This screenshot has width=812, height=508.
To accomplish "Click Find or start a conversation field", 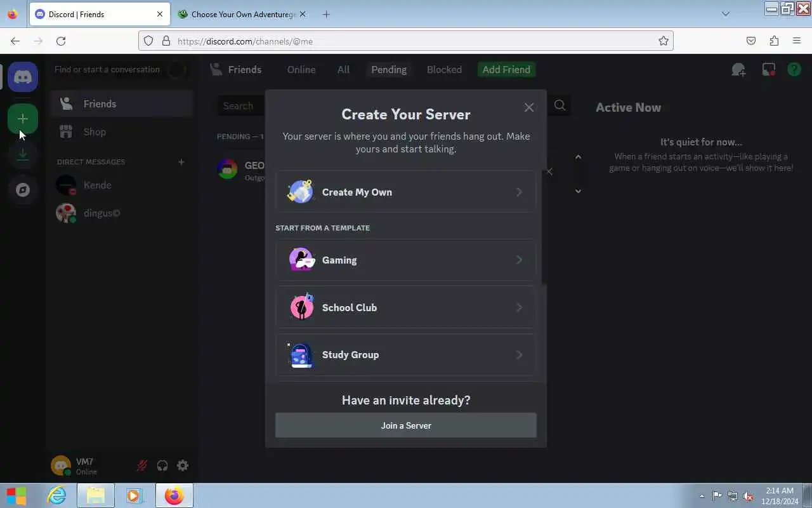I will (121, 69).
